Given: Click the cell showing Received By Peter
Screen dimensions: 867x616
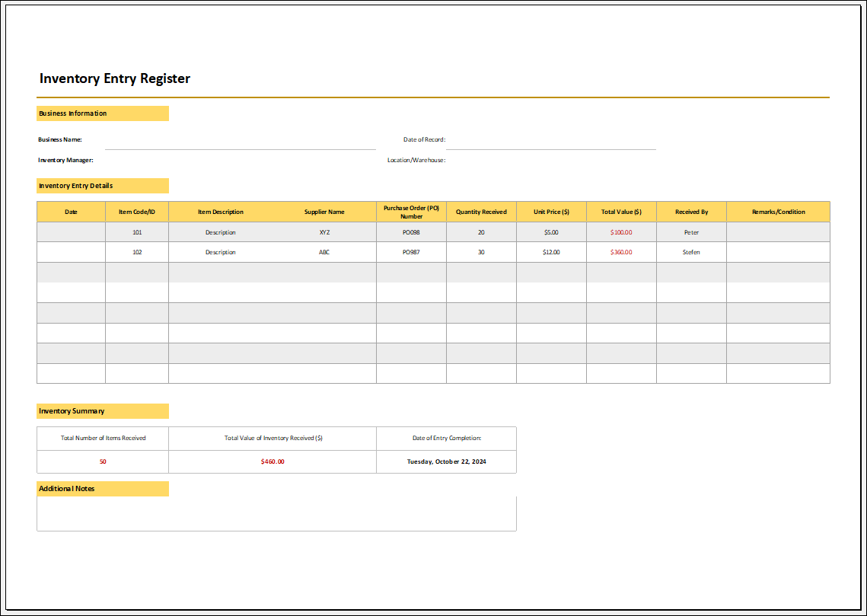Looking at the screenshot, I should (x=690, y=231).
